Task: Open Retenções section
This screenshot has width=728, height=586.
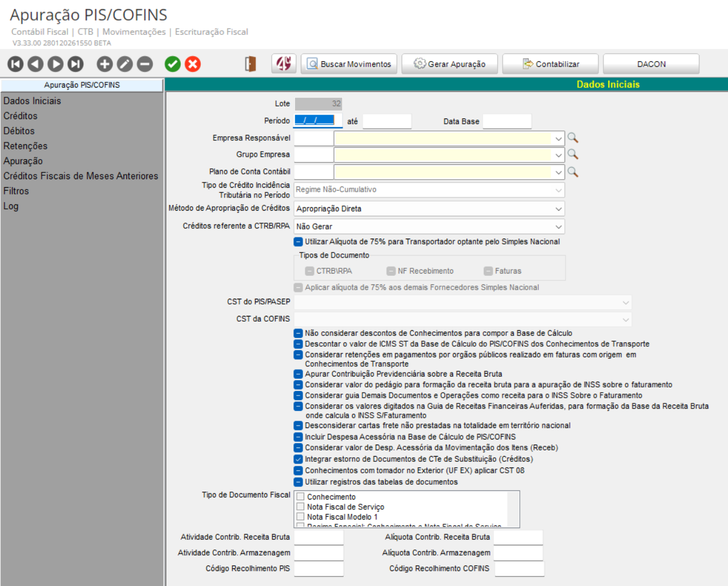Action: [25, 146]
